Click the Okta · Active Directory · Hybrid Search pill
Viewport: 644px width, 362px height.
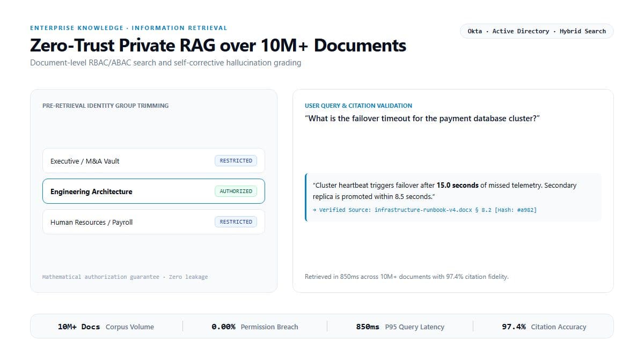click(537, 31)
